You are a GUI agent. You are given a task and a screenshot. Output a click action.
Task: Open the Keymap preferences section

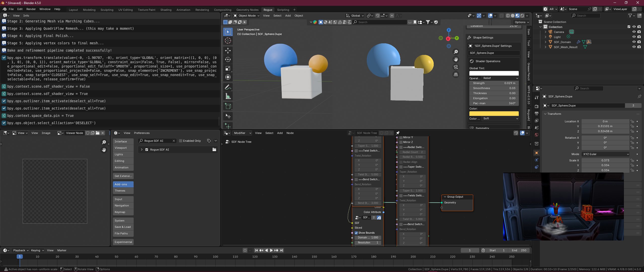click(123, 212)
